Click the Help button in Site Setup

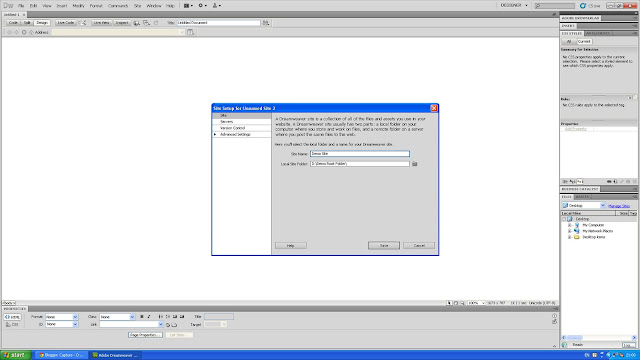pyautogui.click(x=291, y=245)
